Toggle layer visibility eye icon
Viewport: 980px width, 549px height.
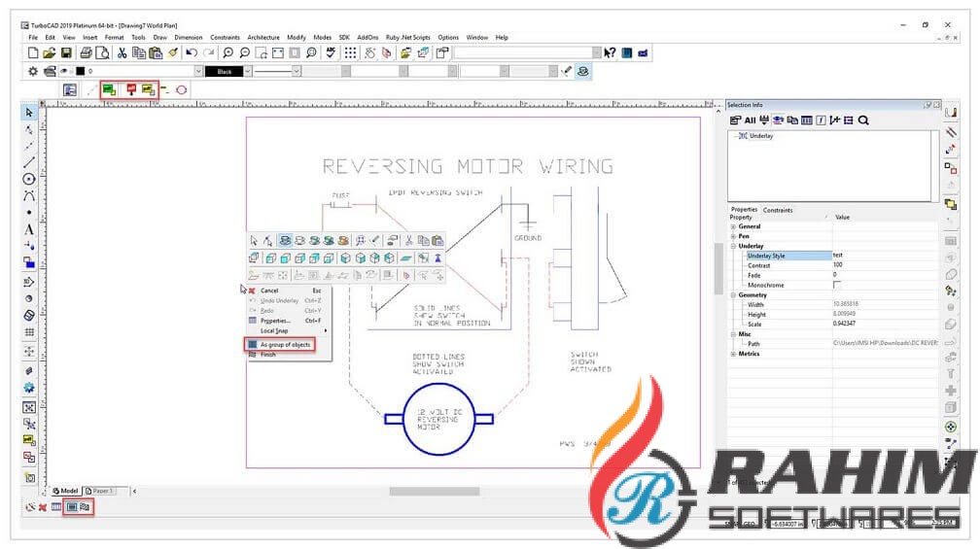coord(64,71)
